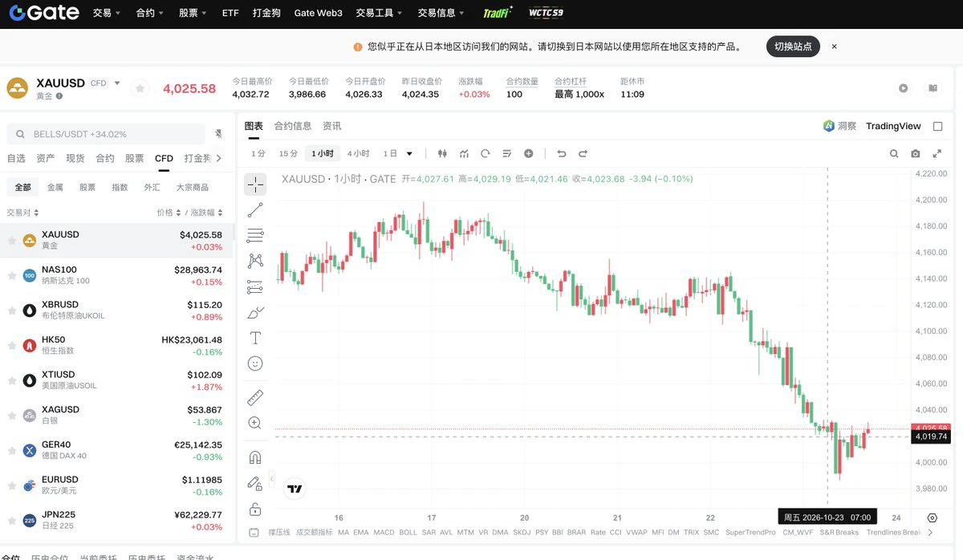
Task: Show more market tabs with right chevron
Action: tap(219, 159)
